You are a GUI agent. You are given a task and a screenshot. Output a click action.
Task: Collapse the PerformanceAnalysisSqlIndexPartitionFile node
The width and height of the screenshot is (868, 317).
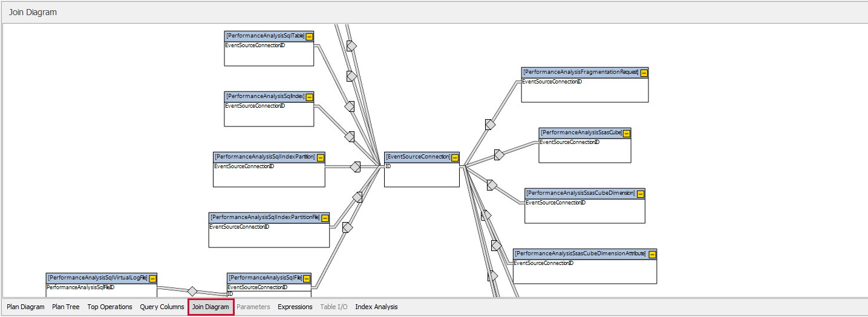pos(325,218)
